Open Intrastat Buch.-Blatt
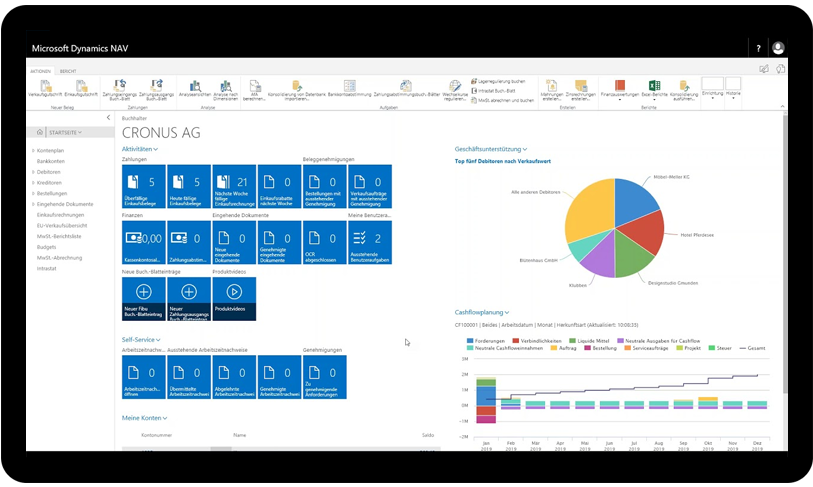813x487 pixels. (493, 91)
